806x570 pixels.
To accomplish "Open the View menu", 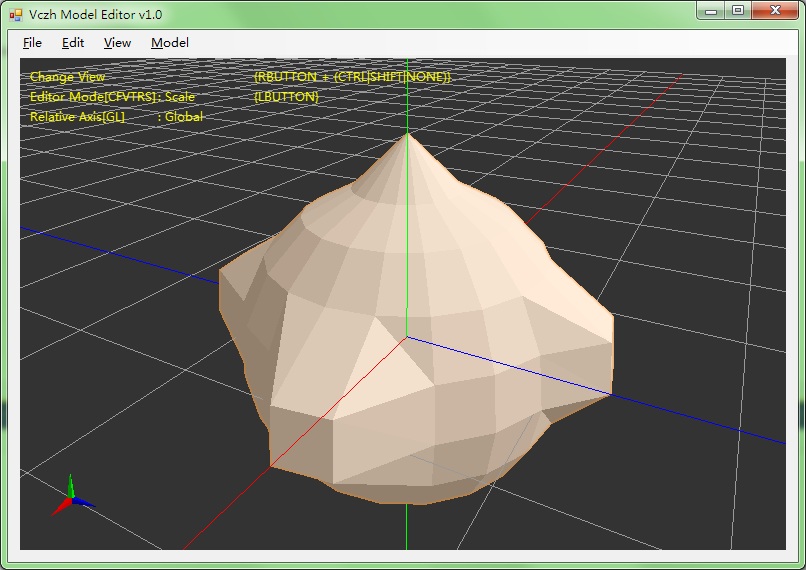I will (x=117, y=43).
